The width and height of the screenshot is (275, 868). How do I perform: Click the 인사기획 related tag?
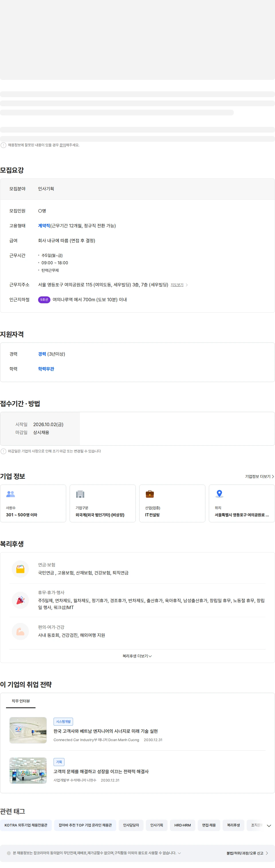pyautogui.click(x=156, y=825)
